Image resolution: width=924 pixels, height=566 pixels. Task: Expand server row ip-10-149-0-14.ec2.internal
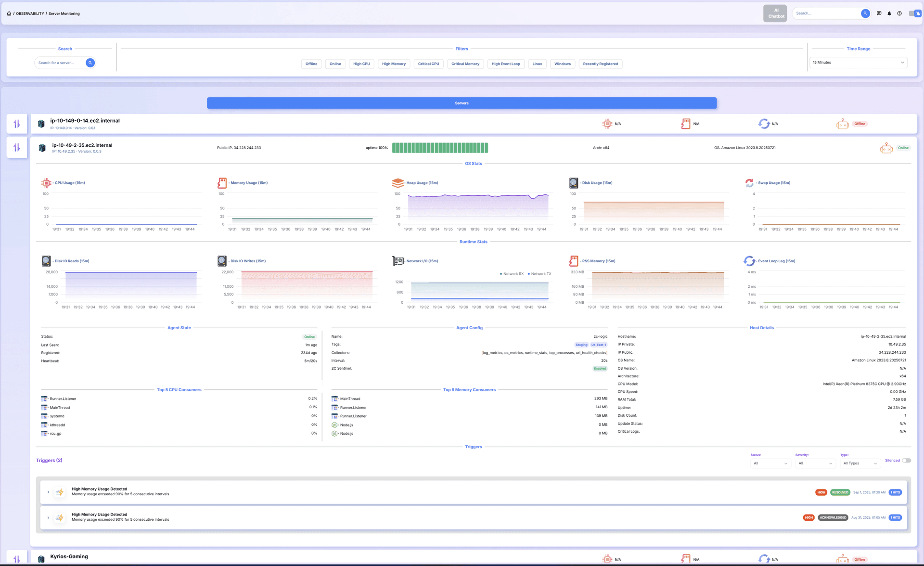[x=474, y=124]
